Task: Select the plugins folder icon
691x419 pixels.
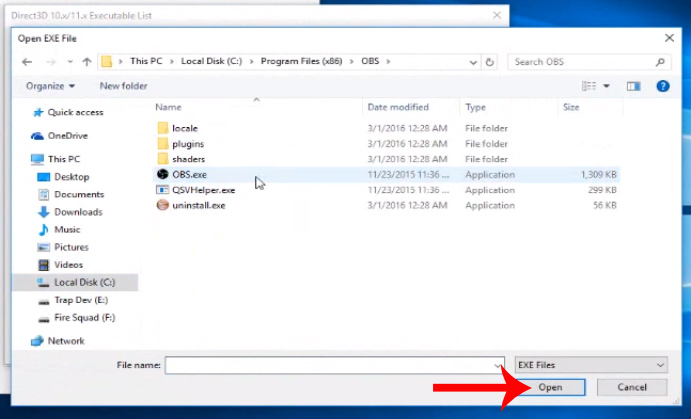Action: click(x=163, y=144)
